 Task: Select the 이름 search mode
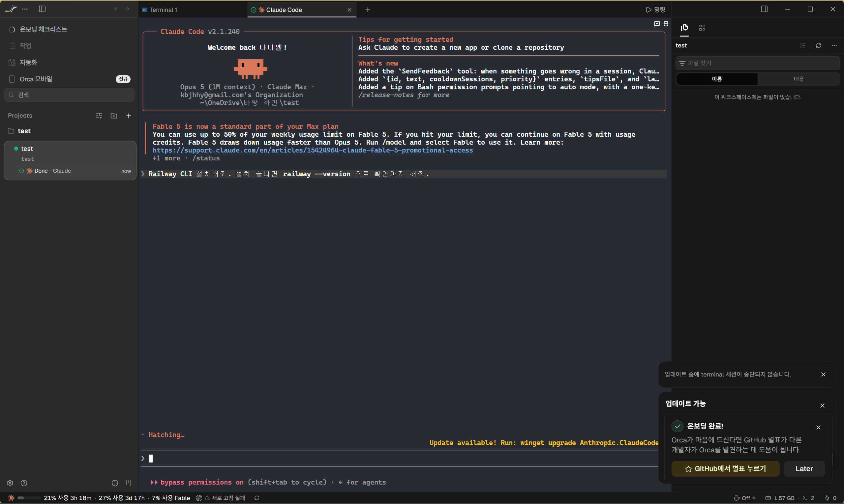(x=717, y=79)
